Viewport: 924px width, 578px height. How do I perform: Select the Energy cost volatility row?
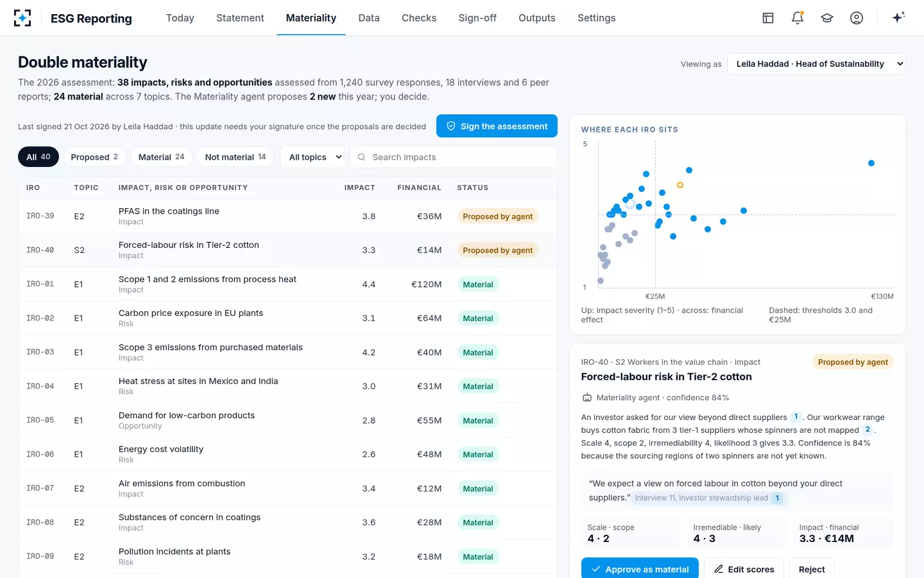click(x=287, y=454)
